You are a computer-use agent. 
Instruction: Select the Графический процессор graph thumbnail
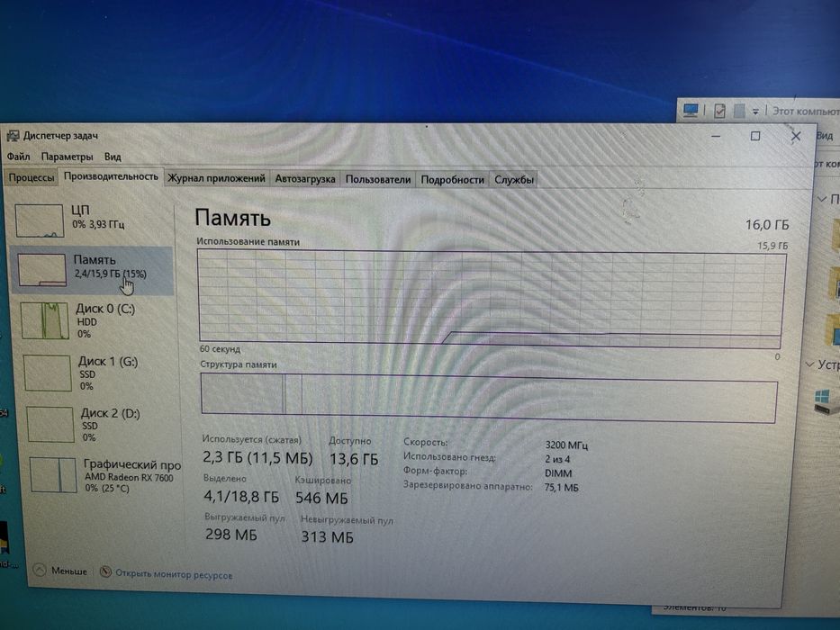[x=53, y=474]
